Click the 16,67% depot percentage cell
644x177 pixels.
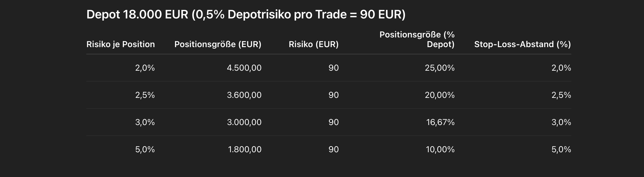point(440,122)
